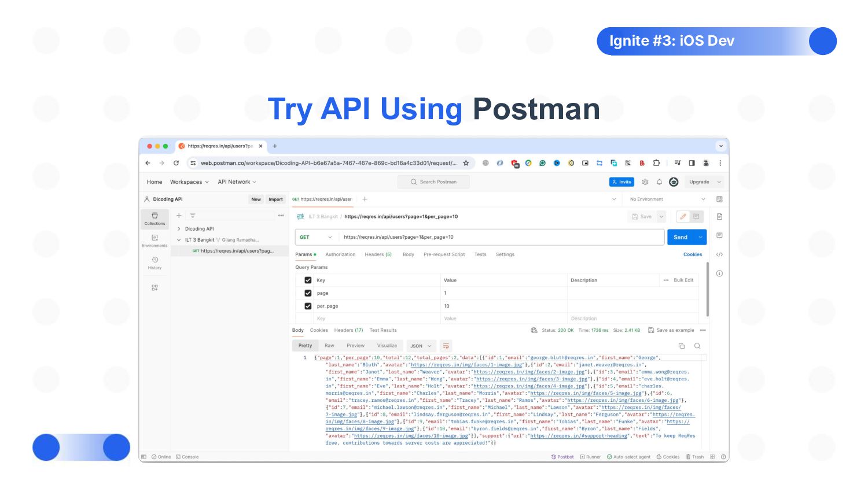
Task: Open the request Settings tab
Action: [505, 254]
